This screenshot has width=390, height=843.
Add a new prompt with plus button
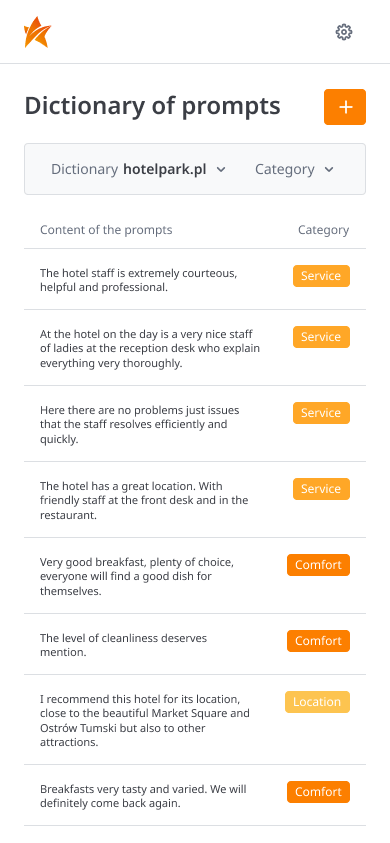[x=345, y=107]
